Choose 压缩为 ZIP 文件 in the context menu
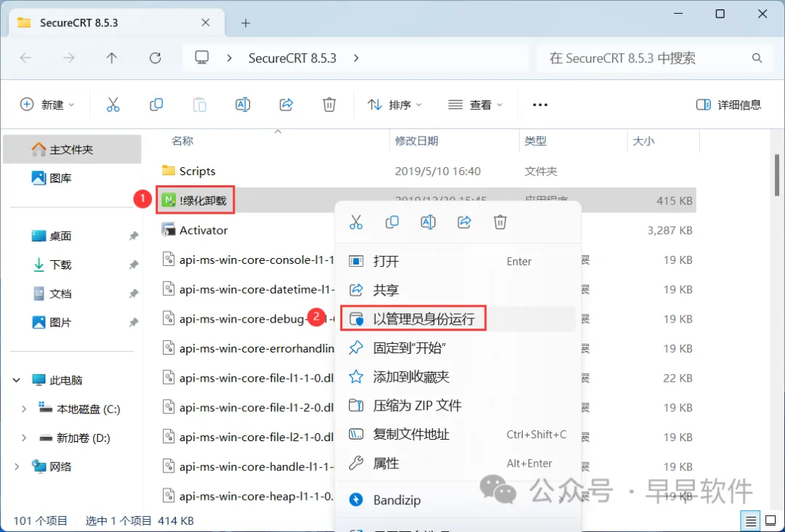This screenshot has width=785, height=532. [x=458, y=406]
